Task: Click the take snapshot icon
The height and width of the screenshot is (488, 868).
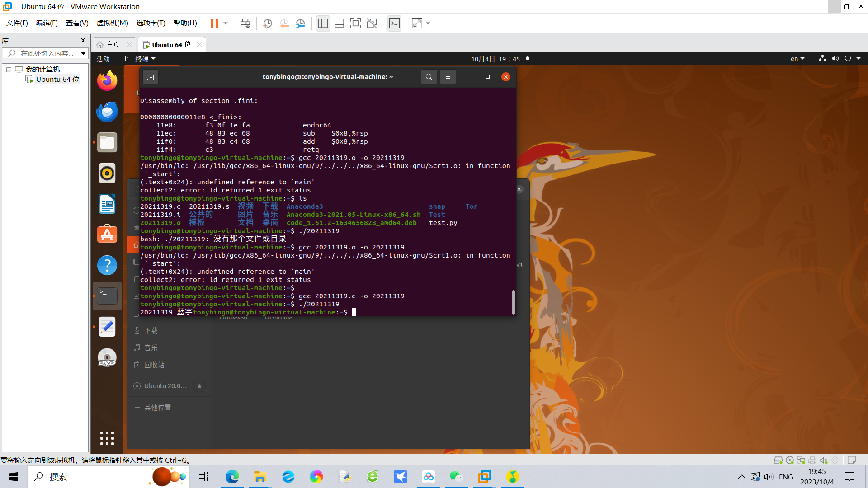Action: [x=268, y=23]
